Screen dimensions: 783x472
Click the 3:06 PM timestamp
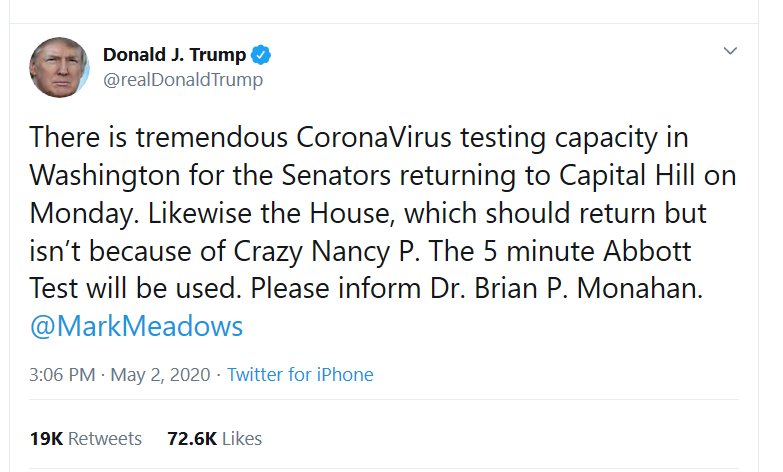pos(63,375)
